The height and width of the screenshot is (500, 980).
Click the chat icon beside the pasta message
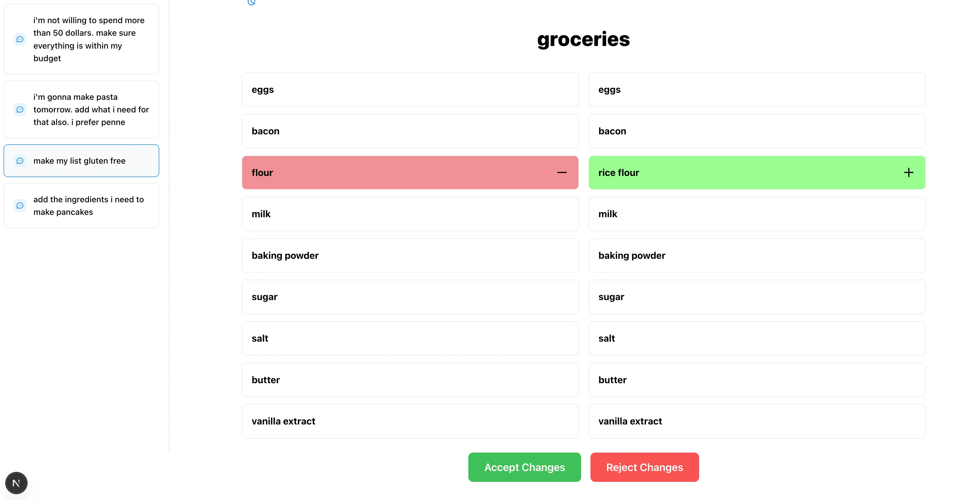(20, 109)
